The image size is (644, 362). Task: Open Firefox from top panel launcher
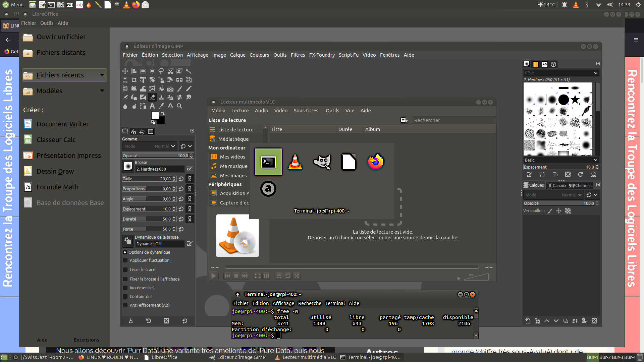(x=136, y=5)
